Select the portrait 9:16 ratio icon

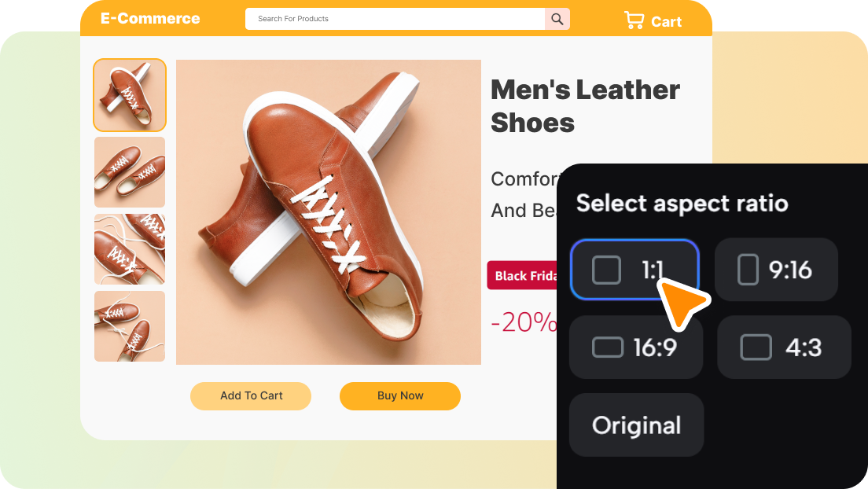pos(748,270)
